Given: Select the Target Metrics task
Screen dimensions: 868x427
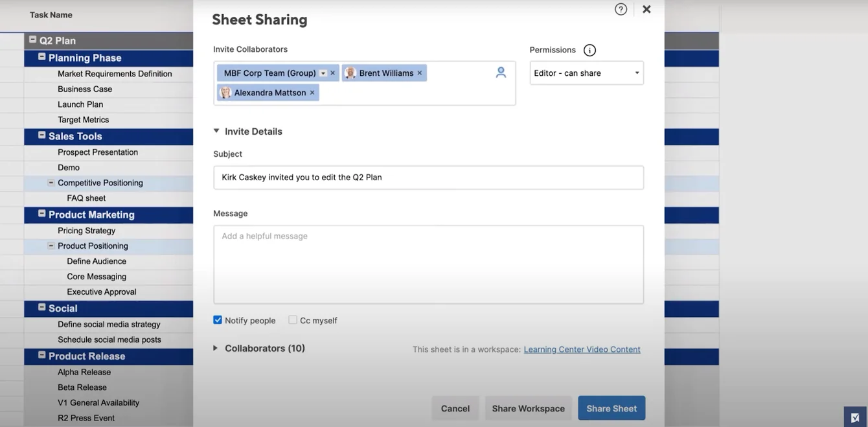Looking at the screenshot, I should pos(83,120).
